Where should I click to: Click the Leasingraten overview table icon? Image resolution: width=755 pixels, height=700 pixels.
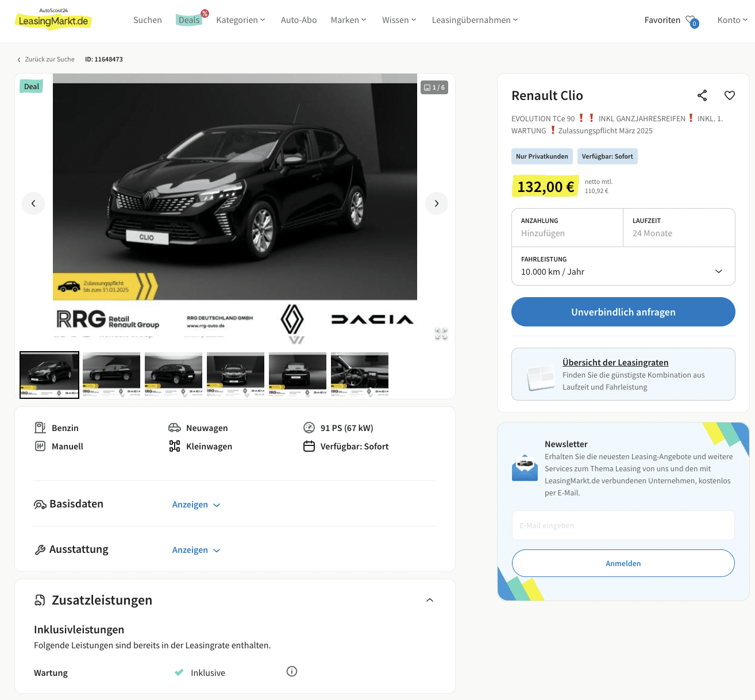[x=541, y=378]
